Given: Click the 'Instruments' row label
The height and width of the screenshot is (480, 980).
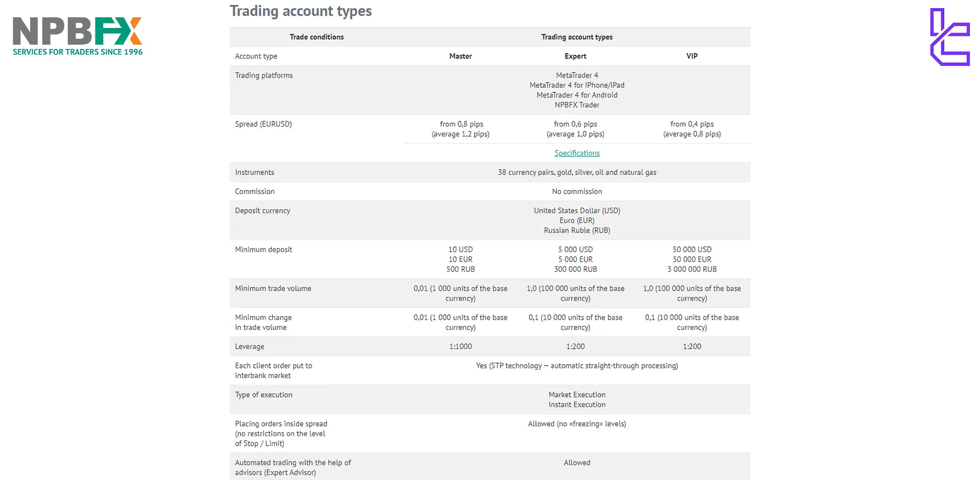Looking at the screenshot, I should pyautogui.click(x=255, y=172).
